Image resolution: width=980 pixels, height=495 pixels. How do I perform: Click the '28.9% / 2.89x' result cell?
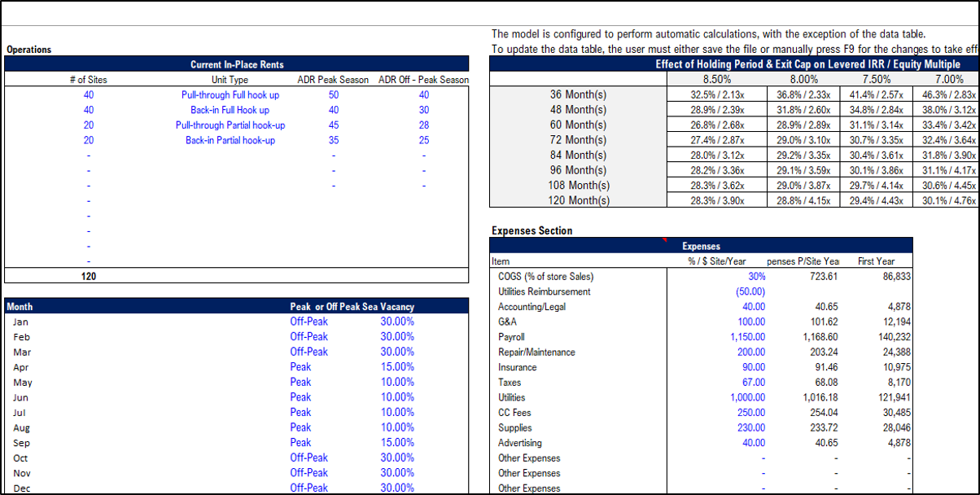click(x=803, y=125)
